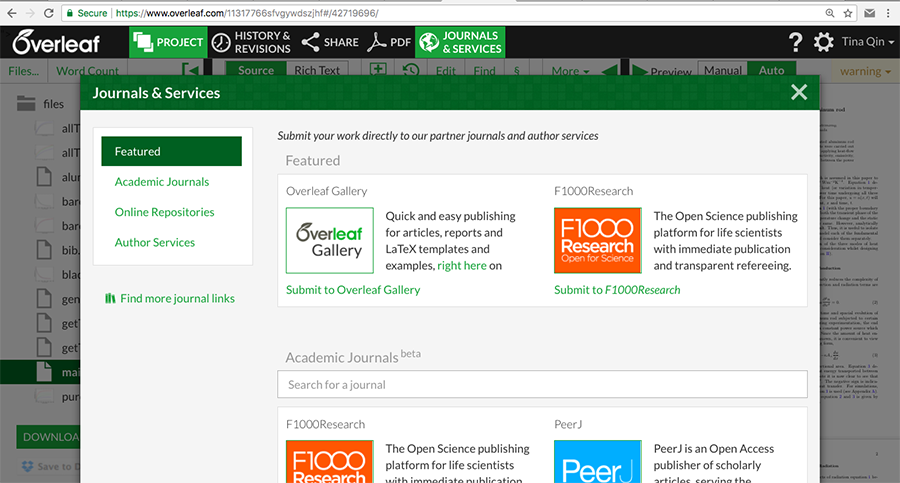Click F1000Research logo under Academic Journals
Image resolution: width=900 pixels, height=483 pixels.
click(x=329, y=462)
